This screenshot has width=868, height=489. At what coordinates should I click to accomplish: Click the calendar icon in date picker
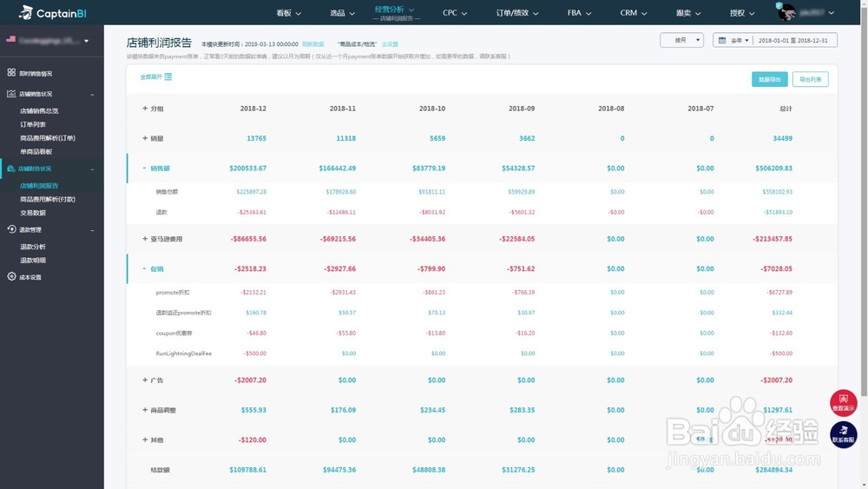[722, 40]
